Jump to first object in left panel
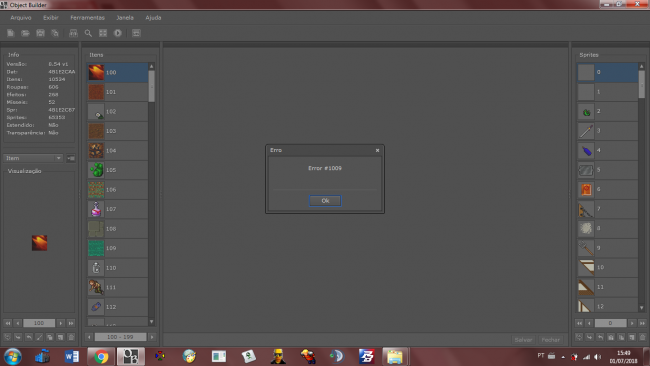650x366 pixels. pyautogui.click(x=7, y=323)
